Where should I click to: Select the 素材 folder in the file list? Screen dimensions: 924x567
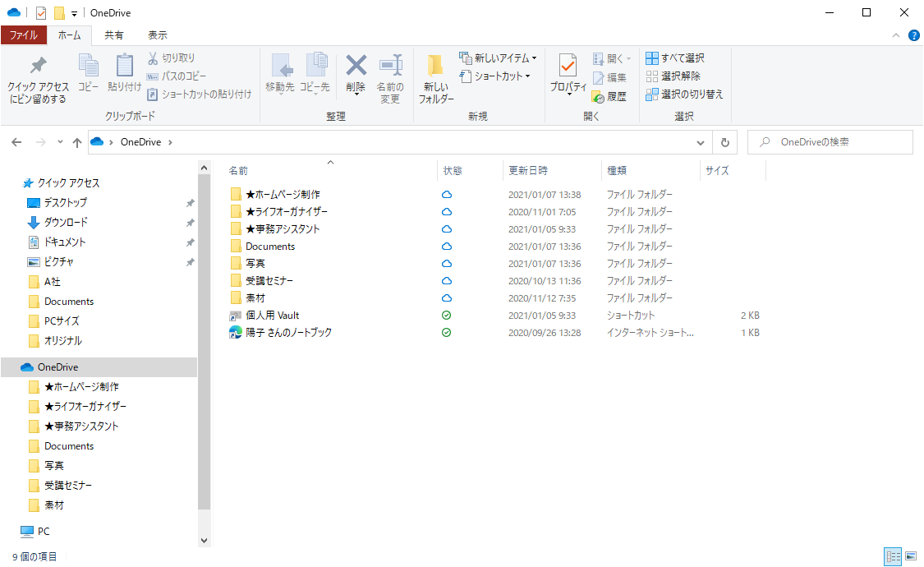(255, 298)
